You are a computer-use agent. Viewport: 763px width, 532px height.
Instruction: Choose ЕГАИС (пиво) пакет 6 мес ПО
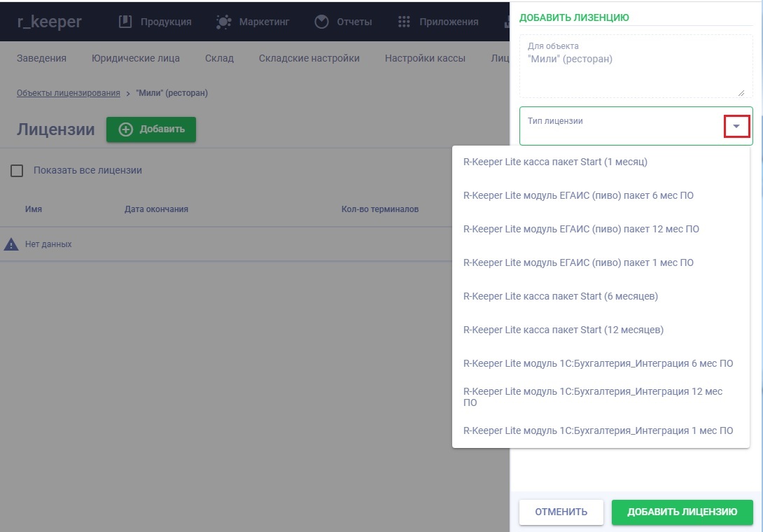601,196
